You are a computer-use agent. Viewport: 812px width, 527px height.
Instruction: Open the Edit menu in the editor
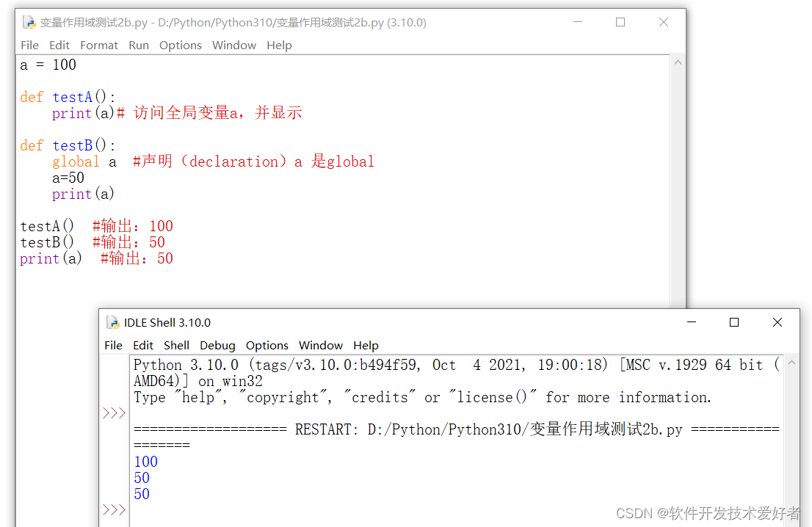tap(59, 45)
